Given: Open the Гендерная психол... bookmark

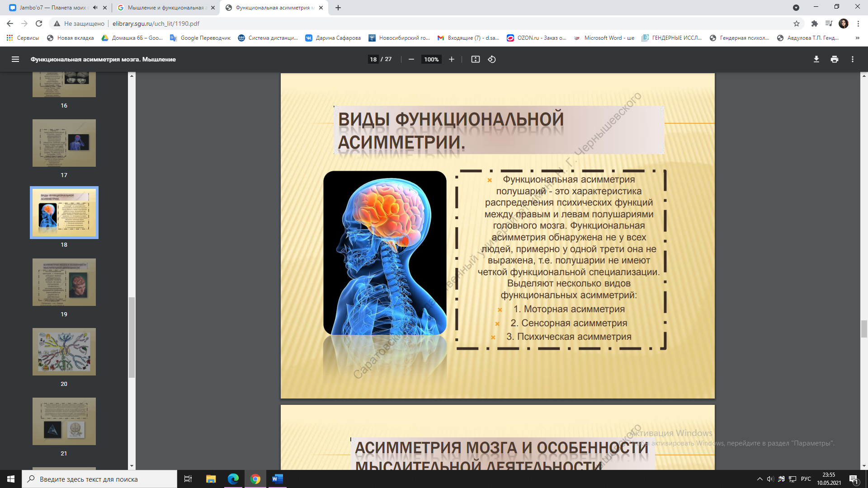Looking at the screenshot, I should pyautogui.click(x=740, y=38).
